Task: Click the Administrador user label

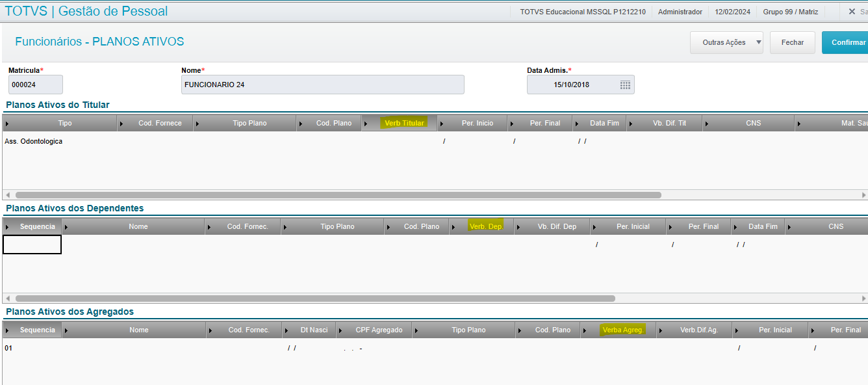Action: pos(680,12)
